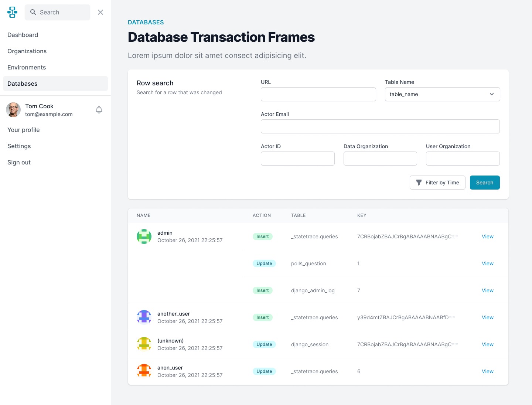The image size is (532, 405).
Task: Click the '(unknown)' name
Action: 170,341
